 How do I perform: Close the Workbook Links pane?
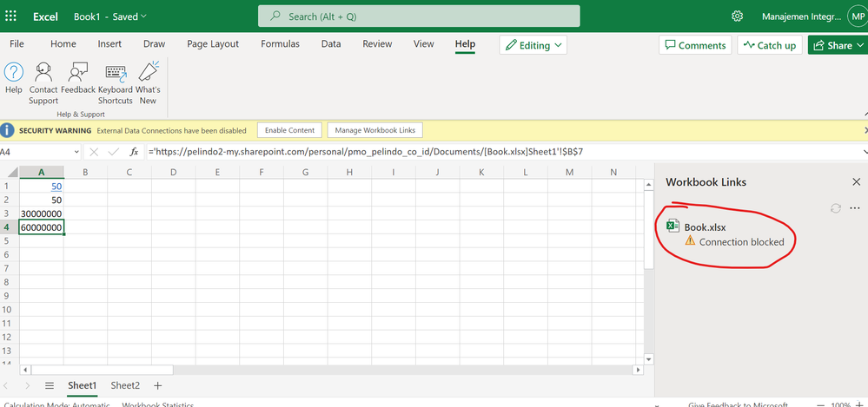857,181
